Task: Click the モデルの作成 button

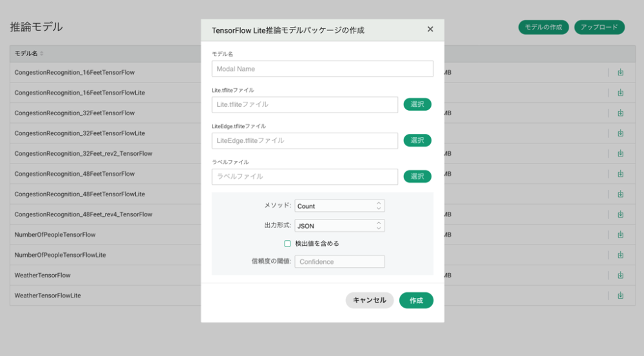Action: click(544, 27)
